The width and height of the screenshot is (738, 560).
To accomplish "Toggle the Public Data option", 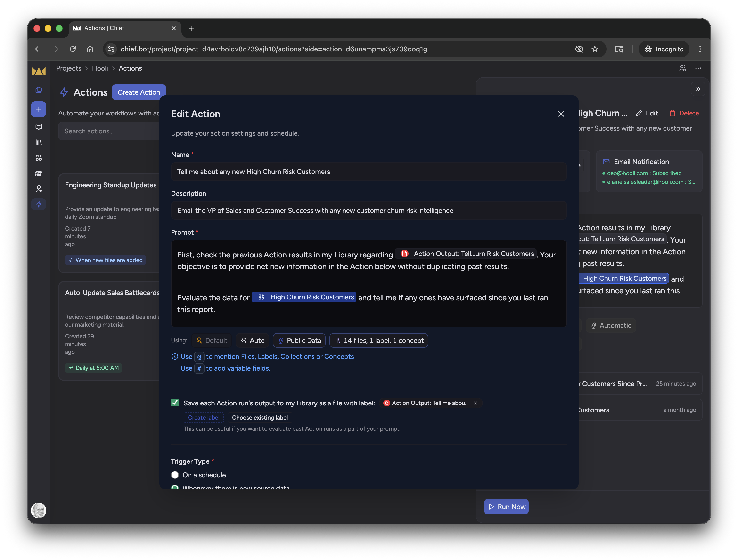I will pyautogui.click(x=299, y=340).
